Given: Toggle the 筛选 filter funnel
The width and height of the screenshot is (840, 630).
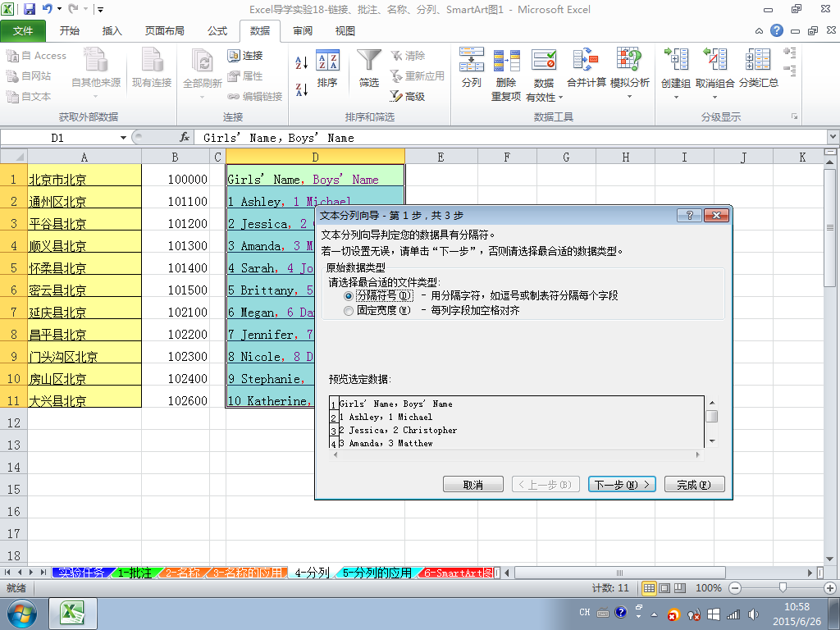Looking at the screenshot, I should 369,69.
